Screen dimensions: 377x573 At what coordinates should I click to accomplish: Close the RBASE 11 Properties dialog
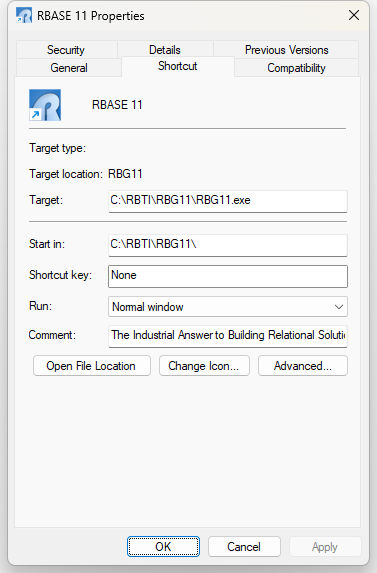pos(354,15)
